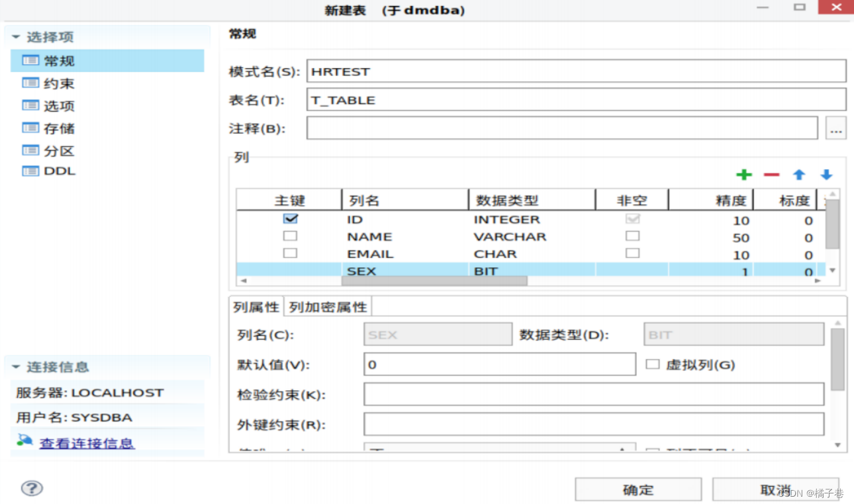Open the 存储 page

[59, 128]
